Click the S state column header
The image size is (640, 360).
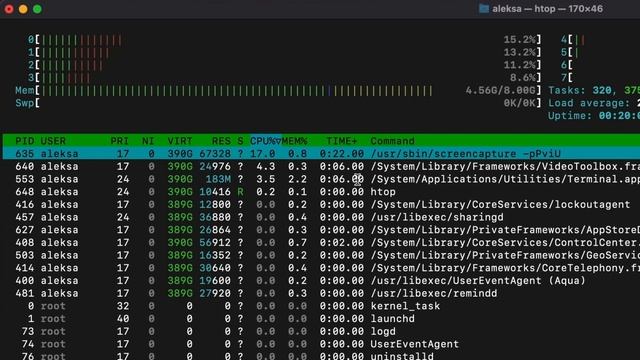point(240,141)
